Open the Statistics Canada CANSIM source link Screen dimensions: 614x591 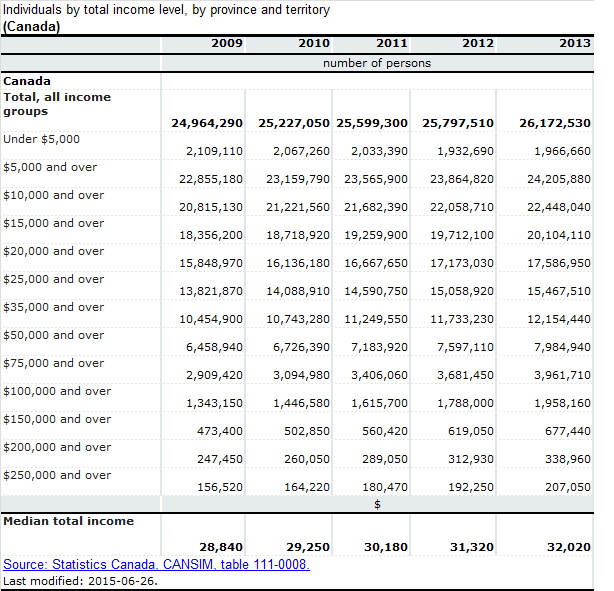click(156, 565)
